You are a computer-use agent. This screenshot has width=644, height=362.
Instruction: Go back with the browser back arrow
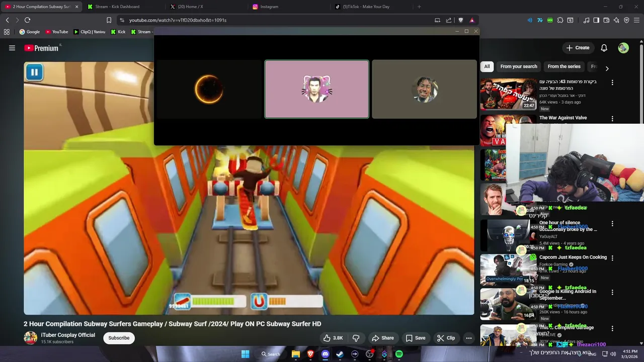[7, 20]
